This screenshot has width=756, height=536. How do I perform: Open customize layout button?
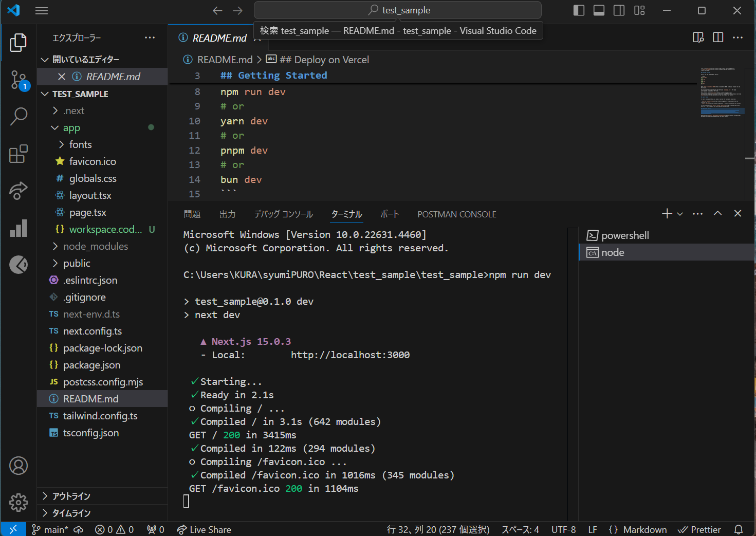[x=639, y=10]
